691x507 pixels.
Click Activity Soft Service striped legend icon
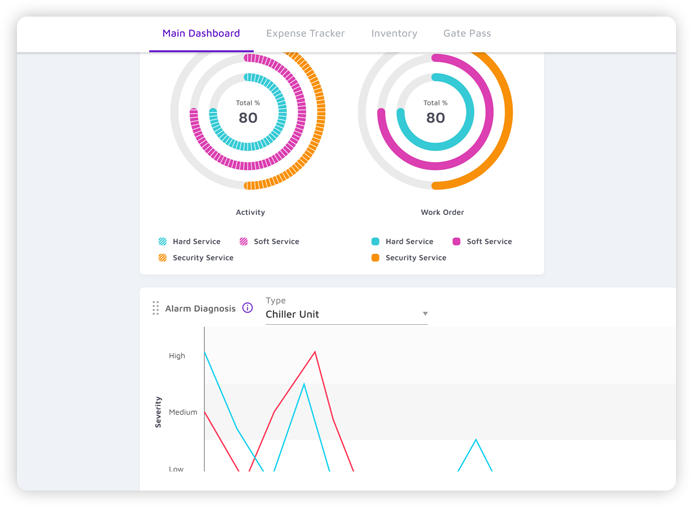click(244, 241)
